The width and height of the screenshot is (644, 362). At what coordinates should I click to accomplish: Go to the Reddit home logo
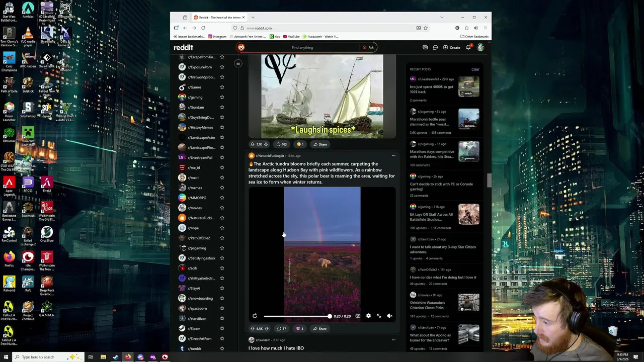pos(183,47)
